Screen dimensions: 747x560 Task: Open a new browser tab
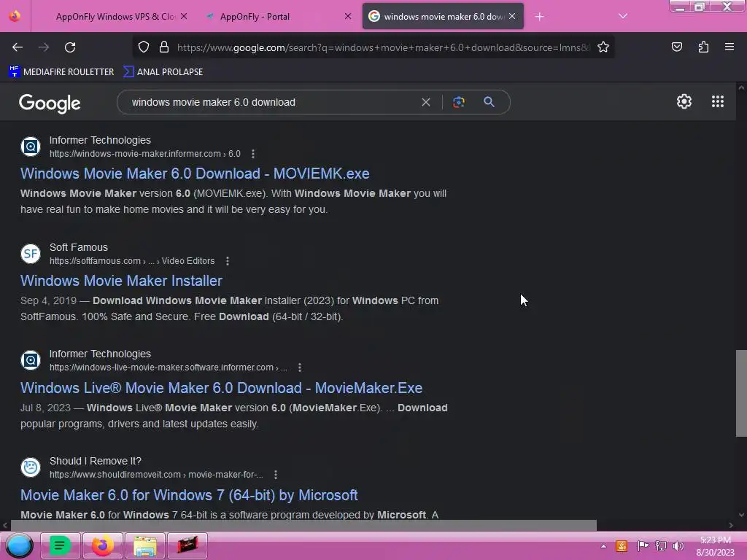pyautogui.click(x=539, y=17)
